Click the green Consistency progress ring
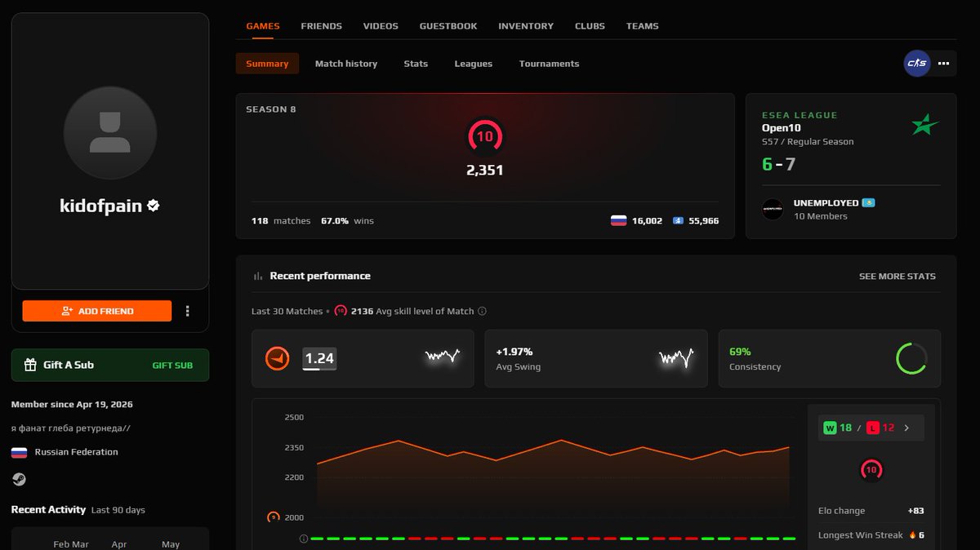The width and height of the screenshot is (980, 550). click(x=911, y=358)
